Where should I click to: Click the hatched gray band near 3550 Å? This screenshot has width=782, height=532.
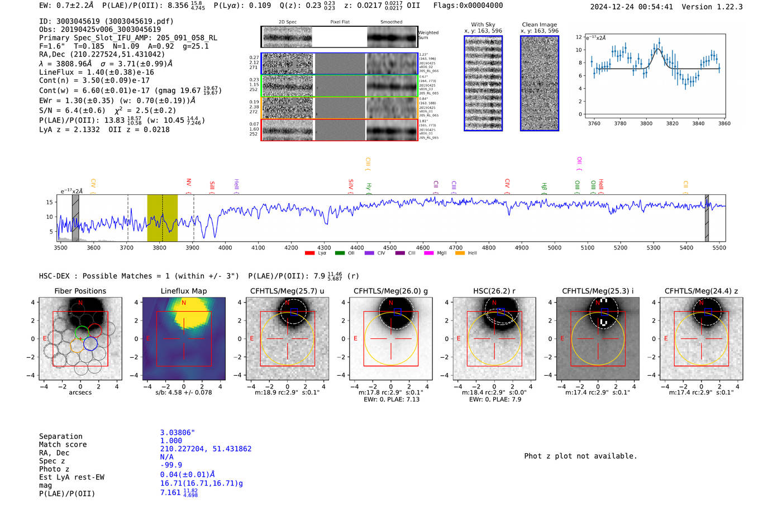point(75,218)
